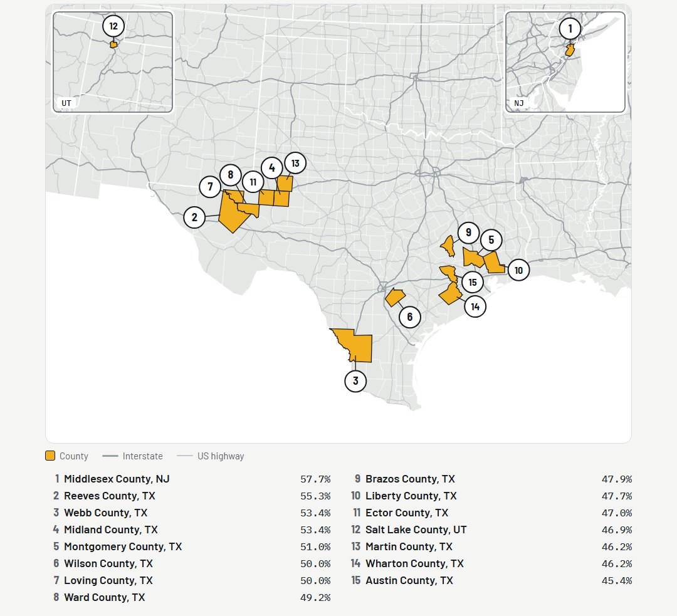The height and width of the screenshot is (616, 677).
Task: Open the NJ inset map thumbnail
Action: (x=565, y=62)
